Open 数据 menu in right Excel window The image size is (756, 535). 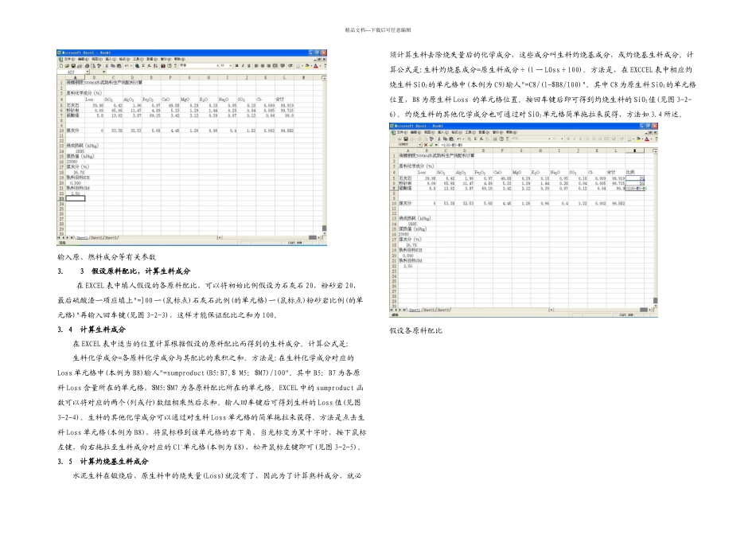pyautogui.click(x=484, y=132)
